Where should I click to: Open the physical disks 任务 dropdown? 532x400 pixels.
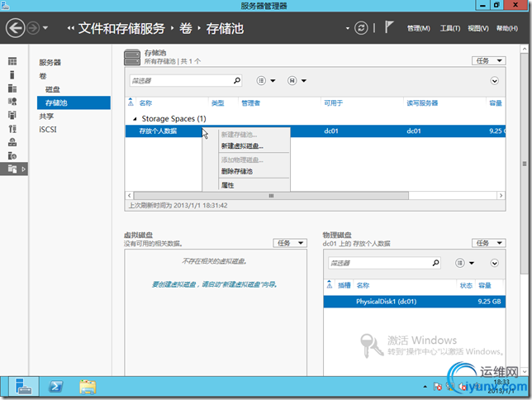point(488,243)
